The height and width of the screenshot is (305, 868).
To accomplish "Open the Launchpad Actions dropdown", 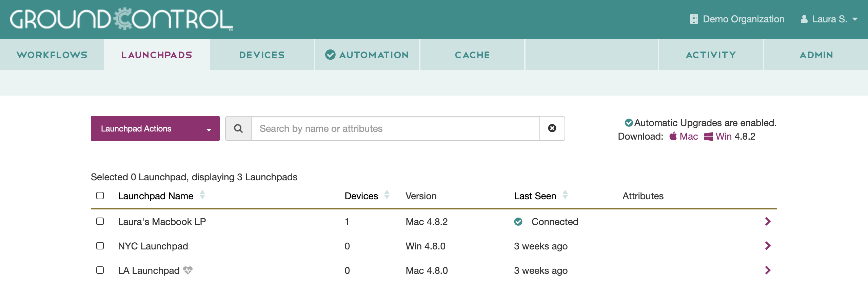I will [x=155, y=128].
